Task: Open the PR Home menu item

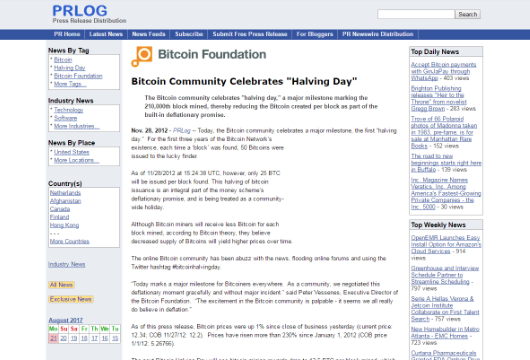Action: [67, 34]
